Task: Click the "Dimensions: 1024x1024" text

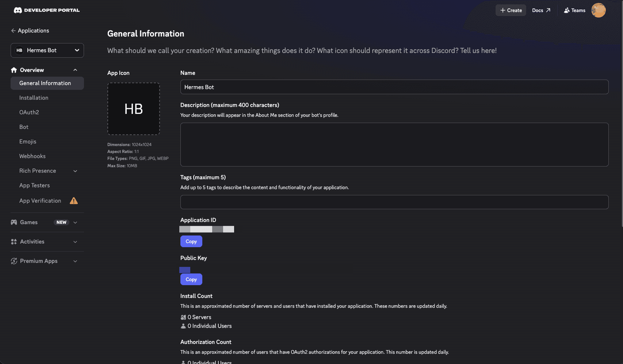Action: [x=129, y=145]
